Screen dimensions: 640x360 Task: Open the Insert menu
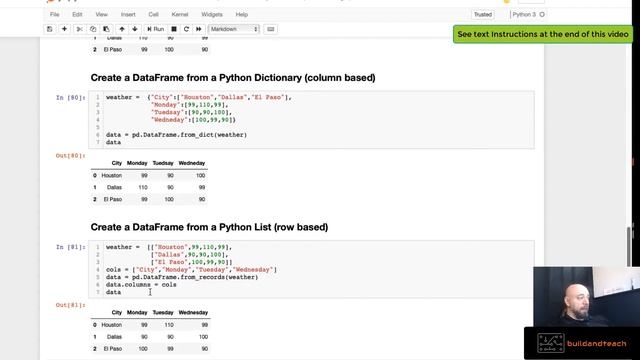(128, 14)
